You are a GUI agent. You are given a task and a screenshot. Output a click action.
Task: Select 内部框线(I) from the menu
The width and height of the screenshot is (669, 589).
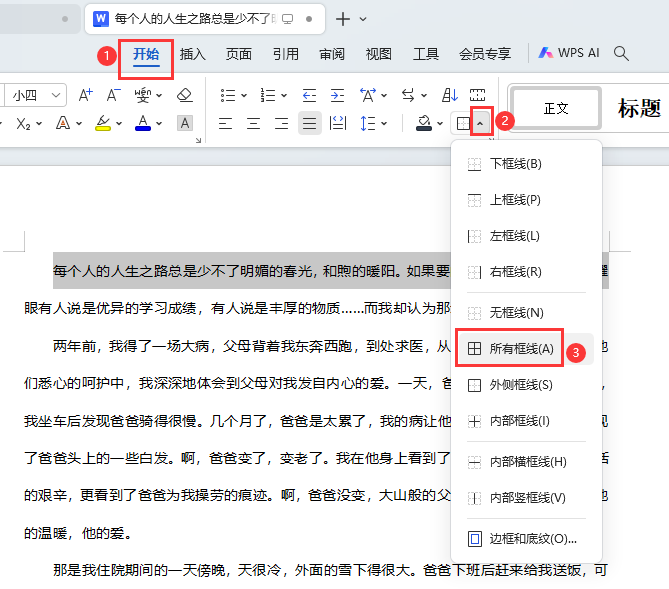(x=526, y=421)
